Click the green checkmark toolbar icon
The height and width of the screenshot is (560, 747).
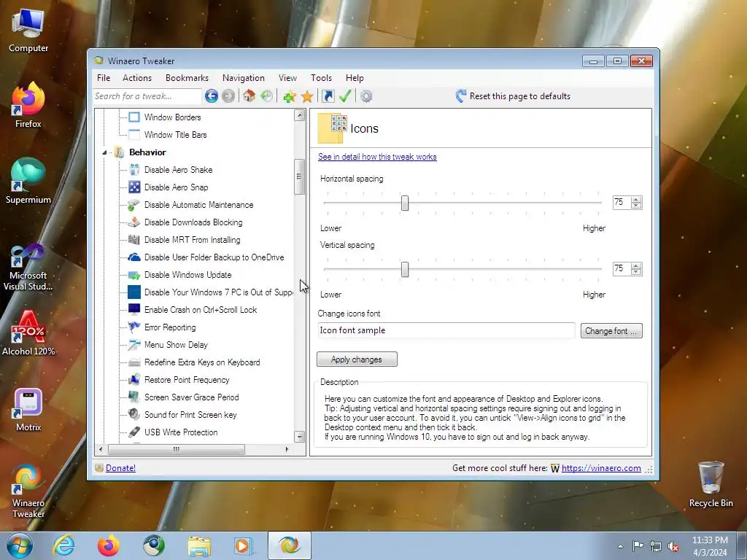[x=345, y=96]
